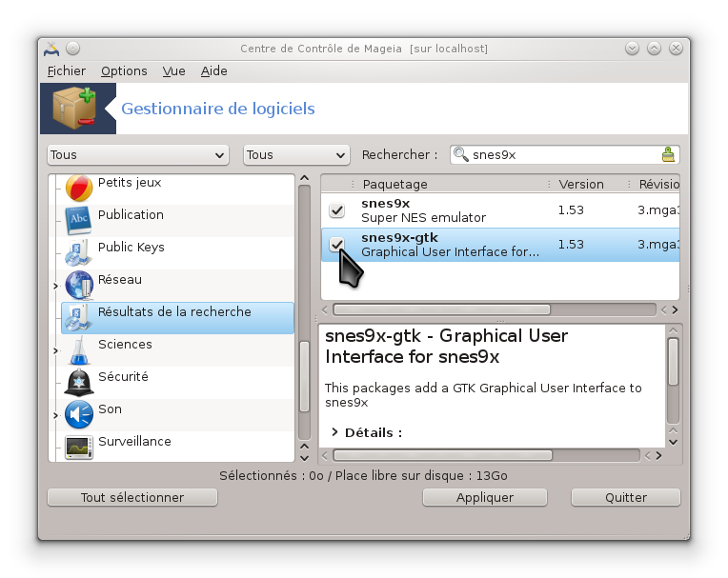The height and width of the screenshot is (578, 728).
Task: Click the Petits jeux beach ball icon
Action: (x=79, y=189)
